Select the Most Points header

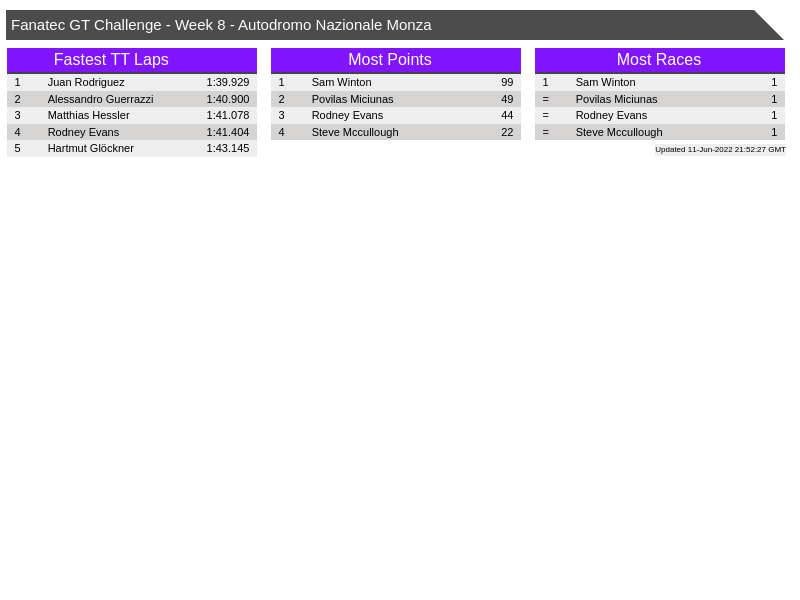click(x=389, y=60)
